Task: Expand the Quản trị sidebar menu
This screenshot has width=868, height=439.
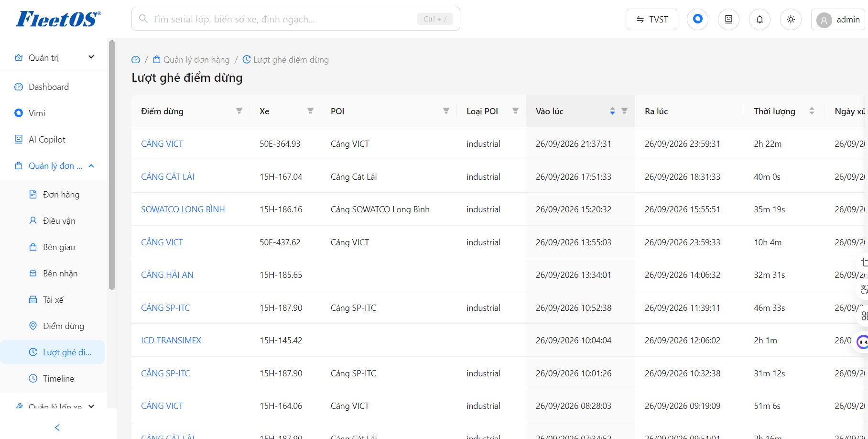Action: [54, 58]
